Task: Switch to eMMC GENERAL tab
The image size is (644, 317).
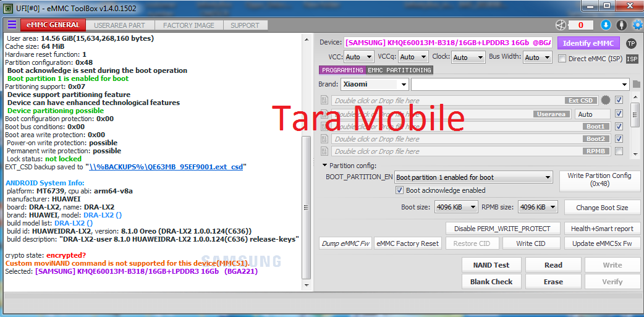Action: pyautogui.click(x=53, y=25)
